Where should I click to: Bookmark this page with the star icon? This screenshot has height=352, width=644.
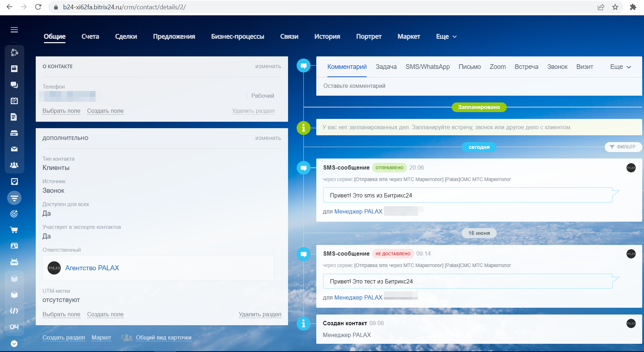[615, 7]
